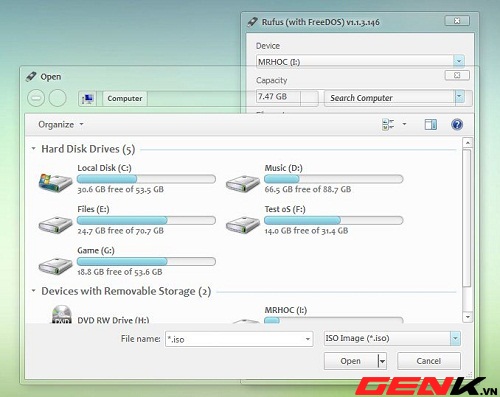500x397 pixels.
Task: Expand the File name history dropdown
Action: point(308,339)
